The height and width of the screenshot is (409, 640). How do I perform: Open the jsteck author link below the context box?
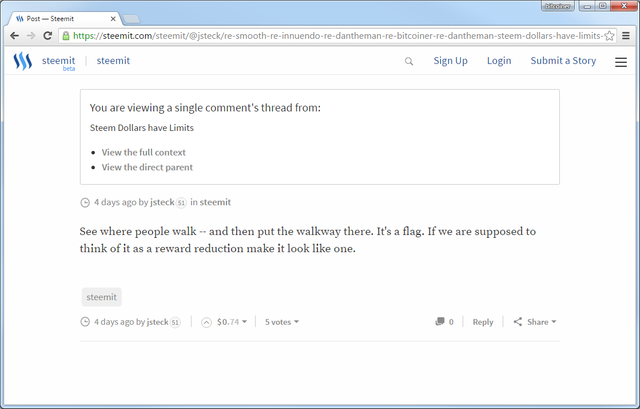(162, 202)
